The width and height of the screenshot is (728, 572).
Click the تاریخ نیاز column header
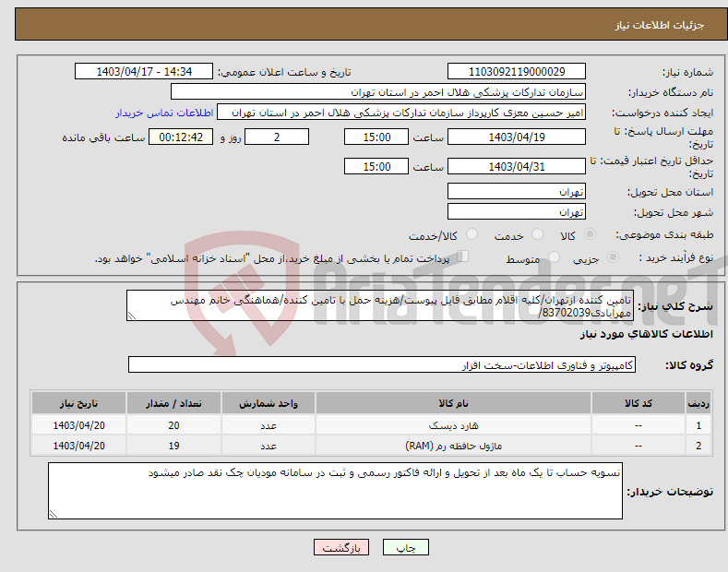point(79,403)
